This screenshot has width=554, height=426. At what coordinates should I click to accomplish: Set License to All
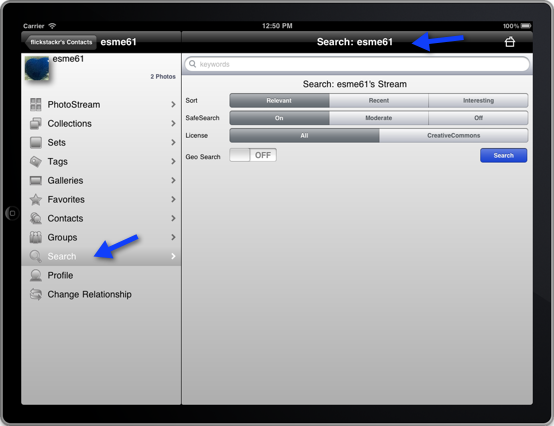pyautogui.click(x=304, y=136)
